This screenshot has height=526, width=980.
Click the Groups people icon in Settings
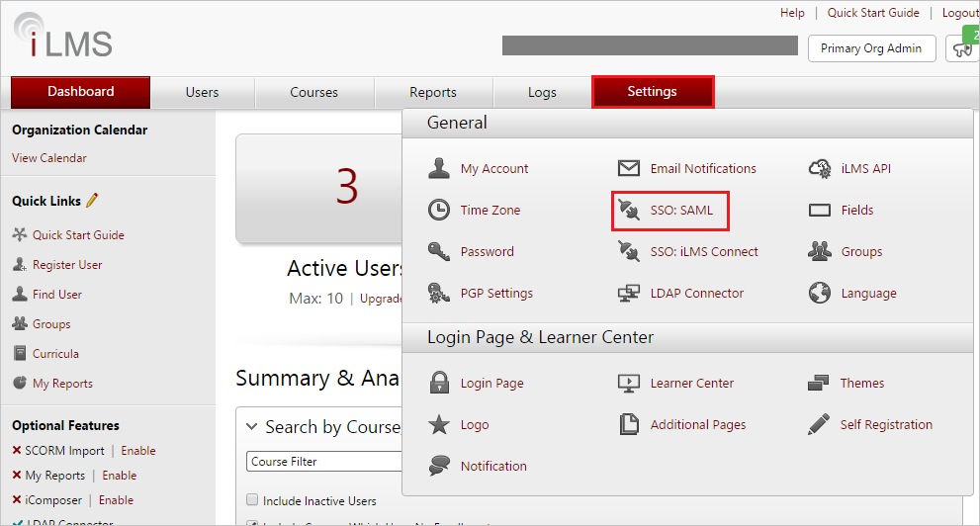(820, 251)
